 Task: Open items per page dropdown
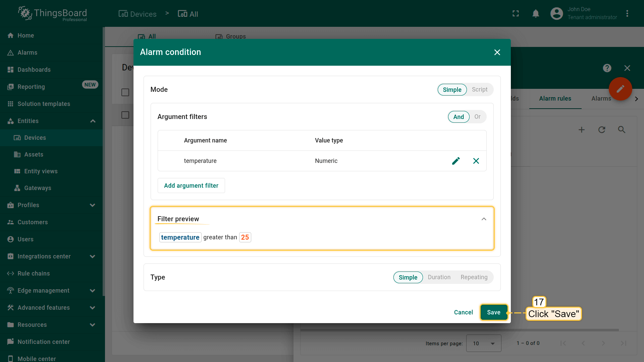tap(483, 343)
